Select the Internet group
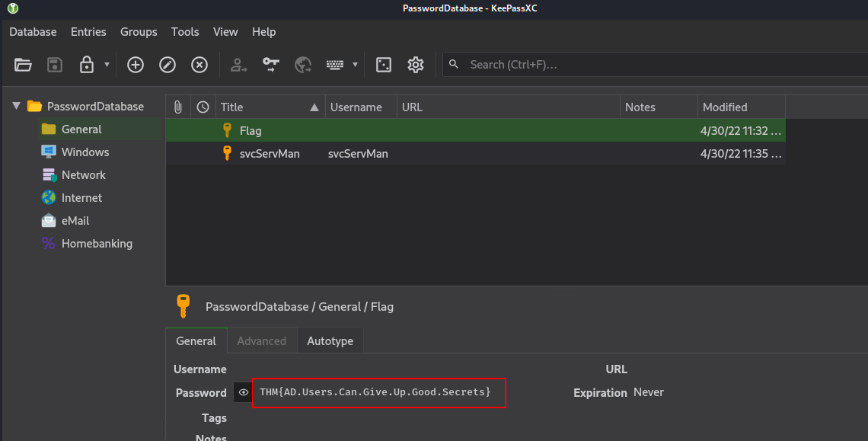Screen dimensions: 868x441 click(82, 198)
